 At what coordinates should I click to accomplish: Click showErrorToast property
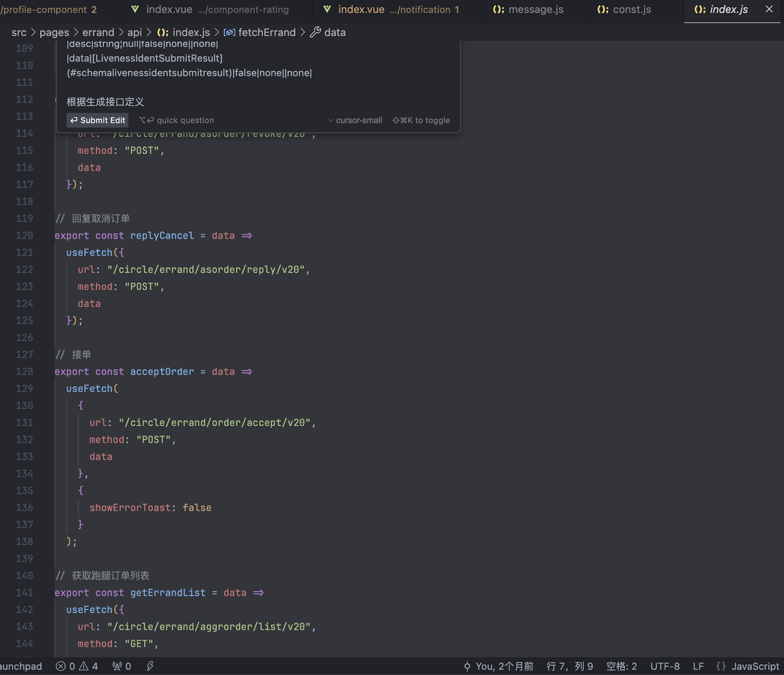pos(130,508)
